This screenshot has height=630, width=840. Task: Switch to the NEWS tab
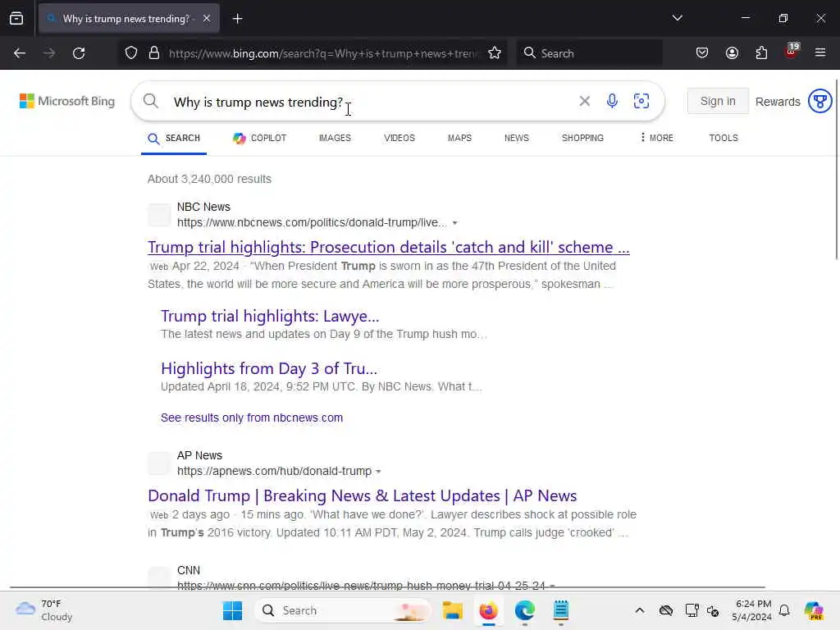point(517,138)
